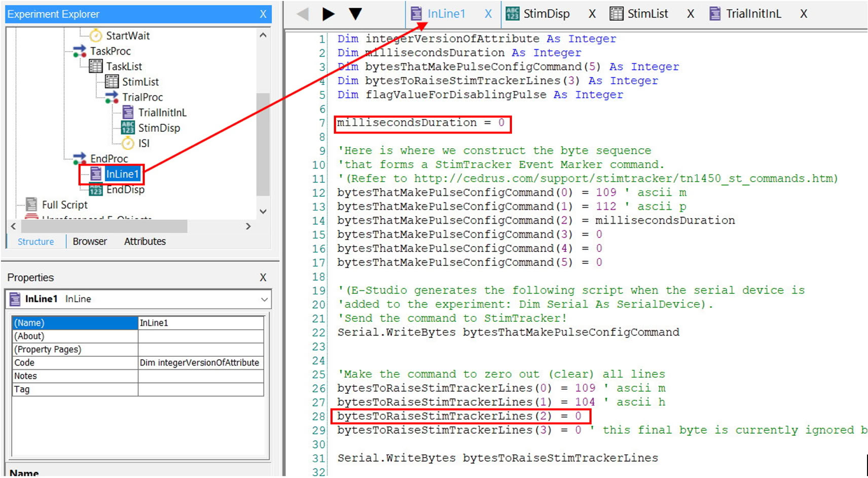This screenshot has height=478, width=868.
Task: Switch to the Browser tab
Action: [90, 242]
